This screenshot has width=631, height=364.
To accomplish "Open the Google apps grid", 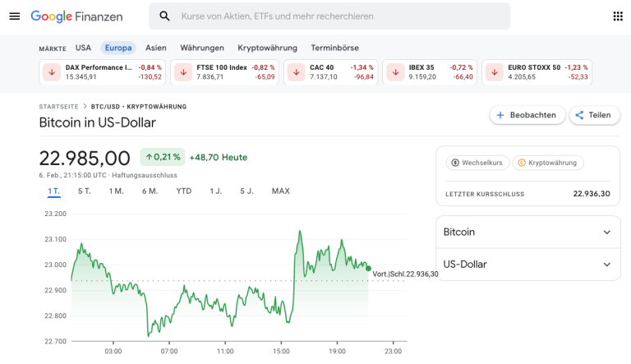I will [x=618, y=16].
